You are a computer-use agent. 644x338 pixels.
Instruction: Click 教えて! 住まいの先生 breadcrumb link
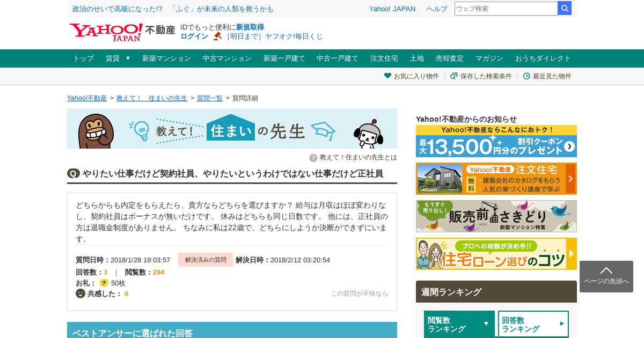coord(152,98)
